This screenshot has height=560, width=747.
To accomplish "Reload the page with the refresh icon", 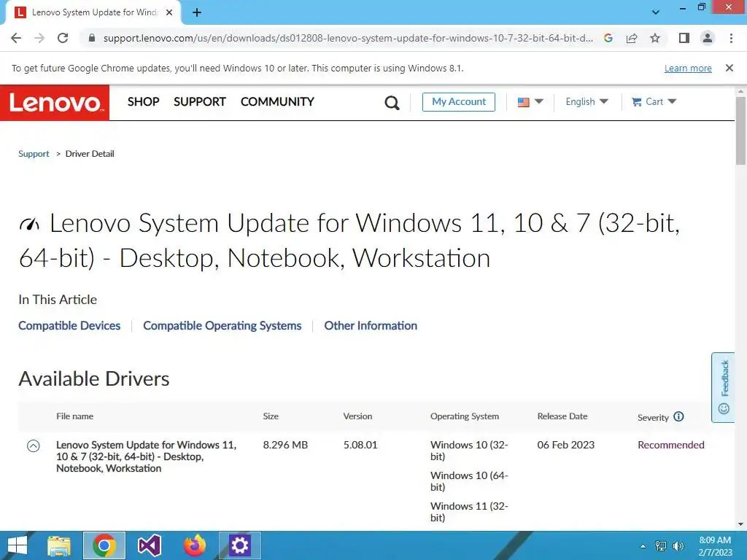I will point(63,38).
